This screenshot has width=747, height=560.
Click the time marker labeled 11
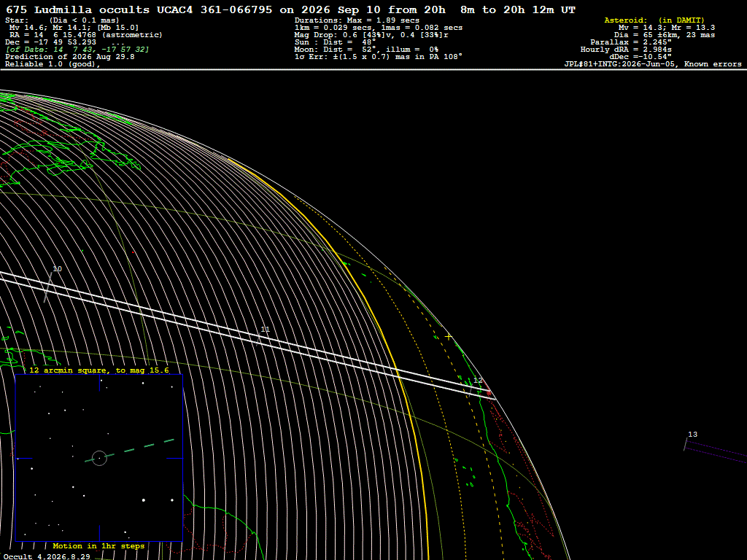pyautogui.click(x=266, y=330)
